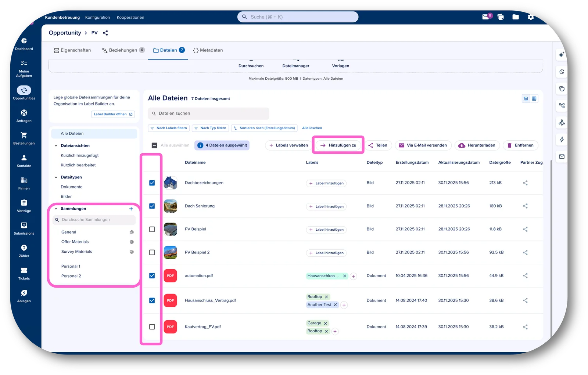588x375 pixels.
Task: Open Bestellungen cart icon
Action: pos(24,135)
